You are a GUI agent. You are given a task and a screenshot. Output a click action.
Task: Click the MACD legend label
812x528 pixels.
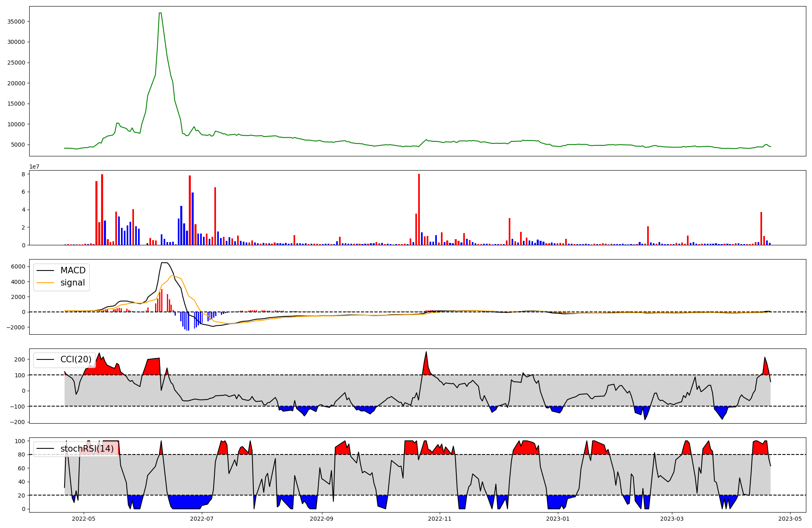(x=73, y=270)
